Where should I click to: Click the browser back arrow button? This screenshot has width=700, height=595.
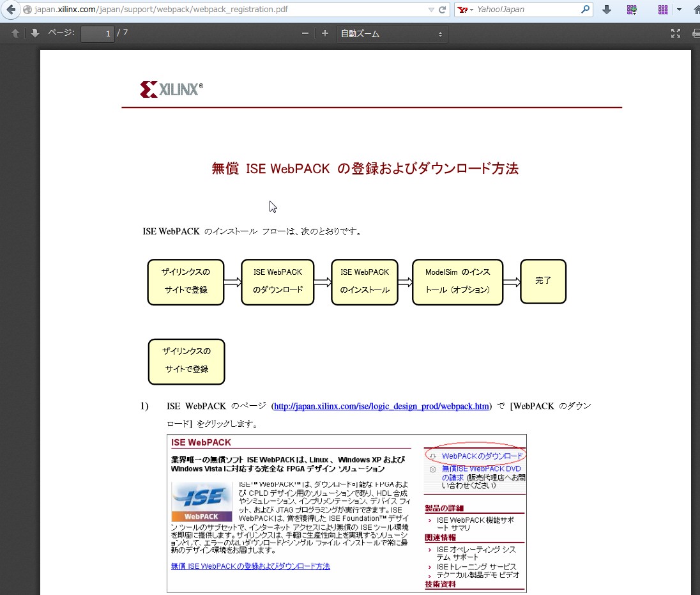[11, 10]
